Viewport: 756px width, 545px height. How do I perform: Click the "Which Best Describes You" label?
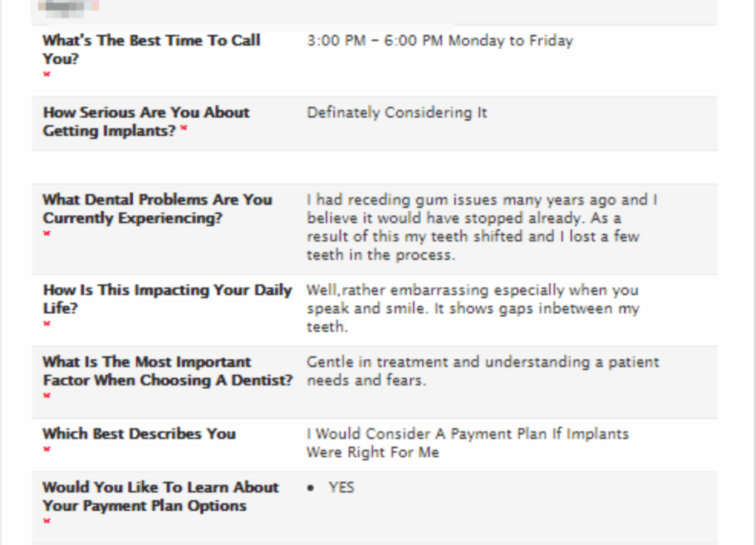coord(139,434)
